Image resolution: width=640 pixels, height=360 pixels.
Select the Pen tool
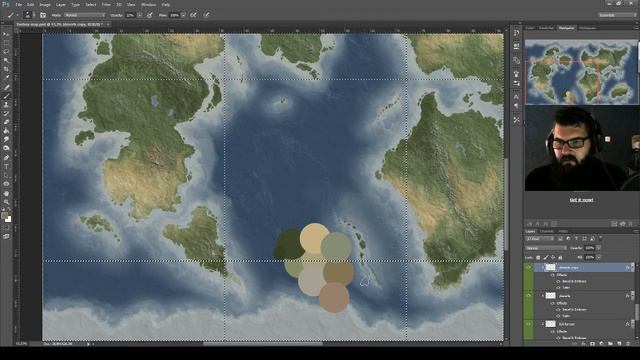(6, 158)
